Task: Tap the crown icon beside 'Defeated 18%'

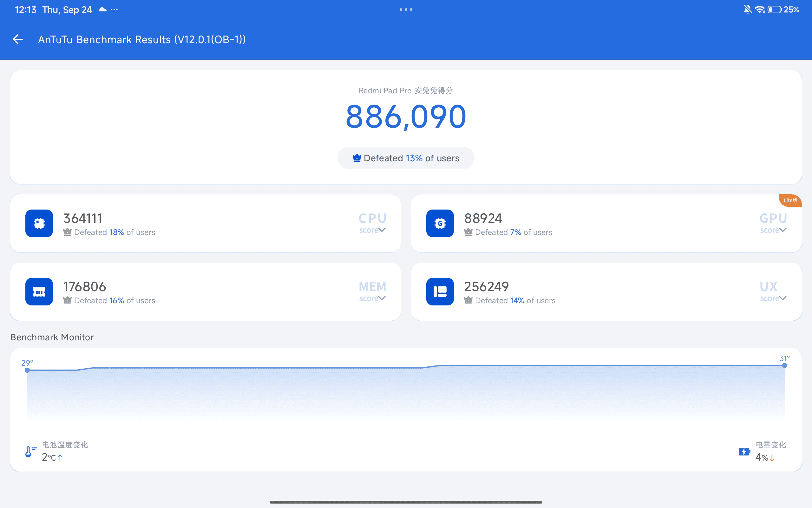Action: [67, 232]
